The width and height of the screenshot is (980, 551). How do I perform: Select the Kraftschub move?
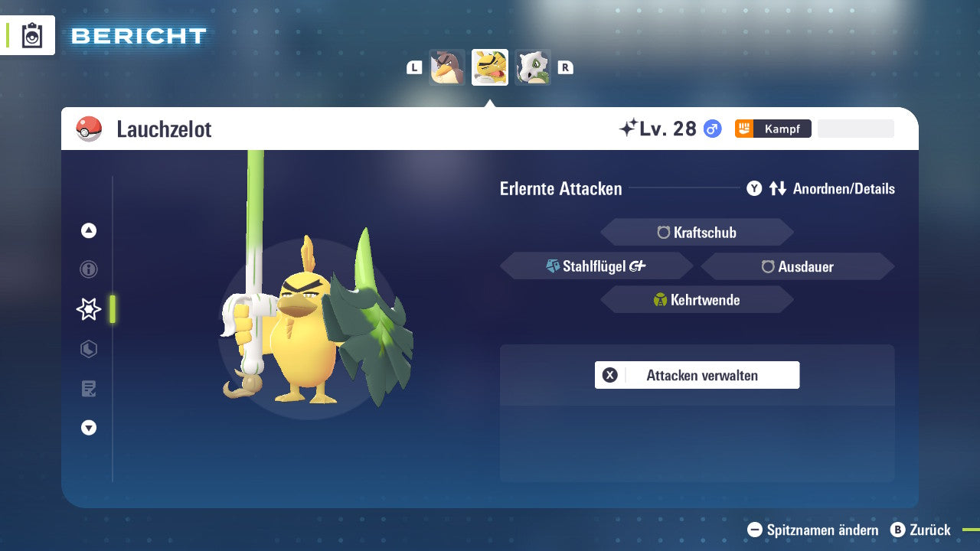tap(697, 232)
